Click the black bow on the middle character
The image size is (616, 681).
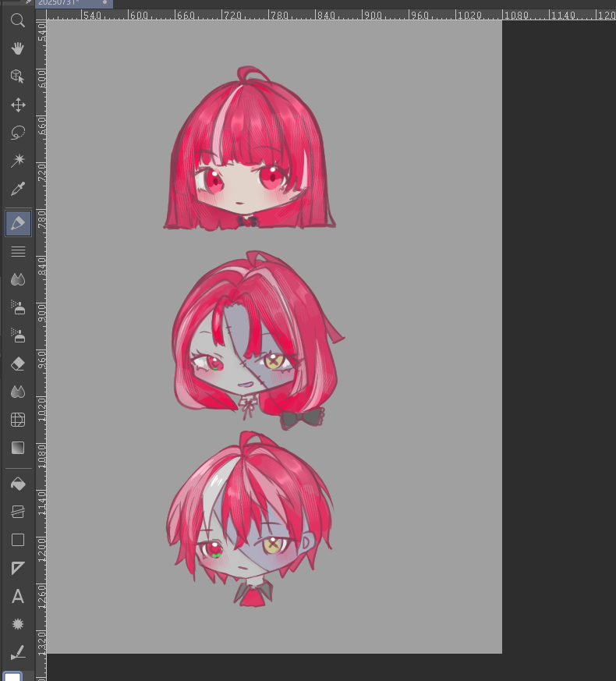[x=303, y=418]
